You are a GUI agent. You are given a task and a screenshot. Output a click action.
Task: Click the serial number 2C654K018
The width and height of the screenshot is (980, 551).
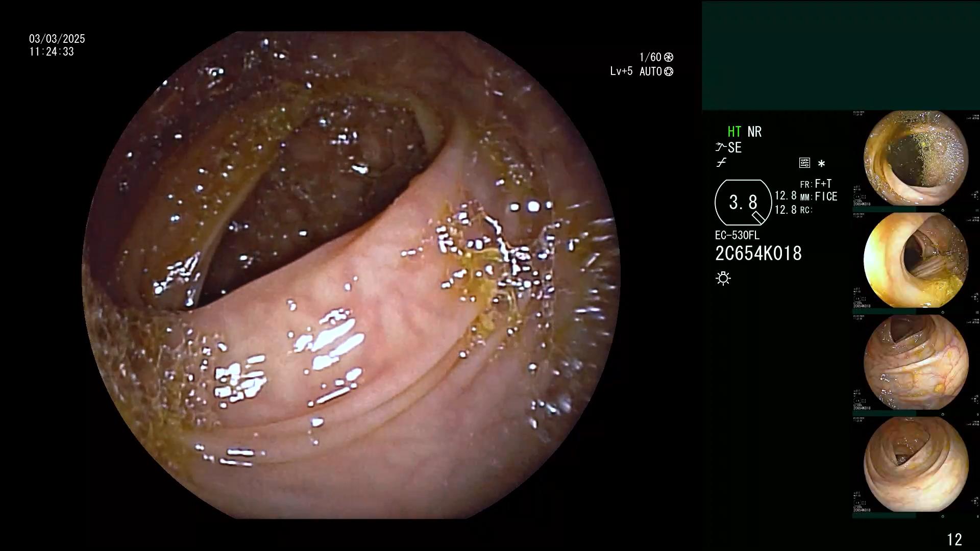tap(758, 254)
